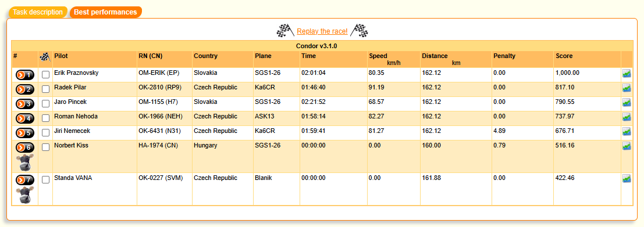Open rank 1 badge for Erik Praznovsky
Viewport: 644px width, 227px height.
click(25, 75)
